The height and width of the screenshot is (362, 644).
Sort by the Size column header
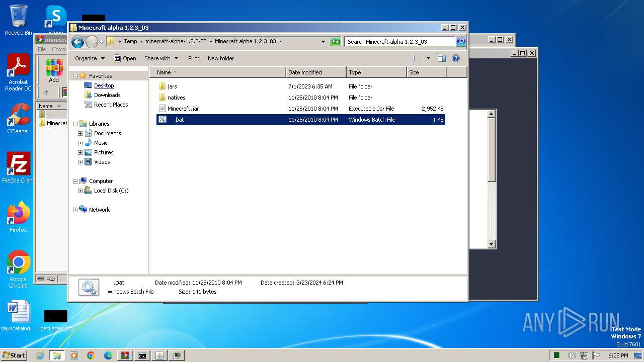click(427, 72)
